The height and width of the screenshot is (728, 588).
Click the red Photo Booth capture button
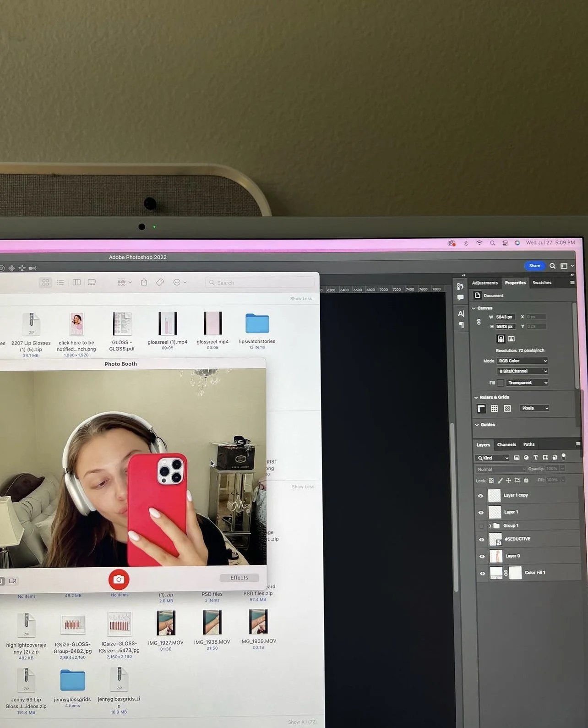pos(119,580)
